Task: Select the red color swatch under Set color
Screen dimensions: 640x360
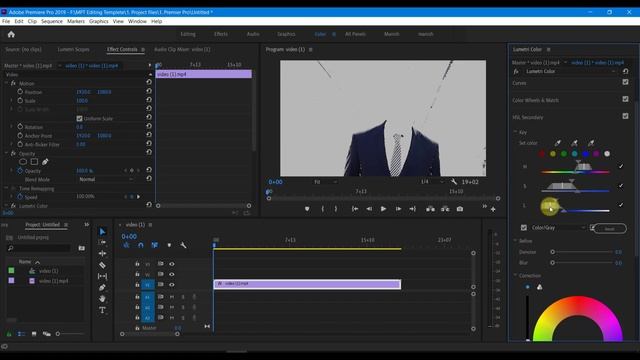Action: point(542,154)
